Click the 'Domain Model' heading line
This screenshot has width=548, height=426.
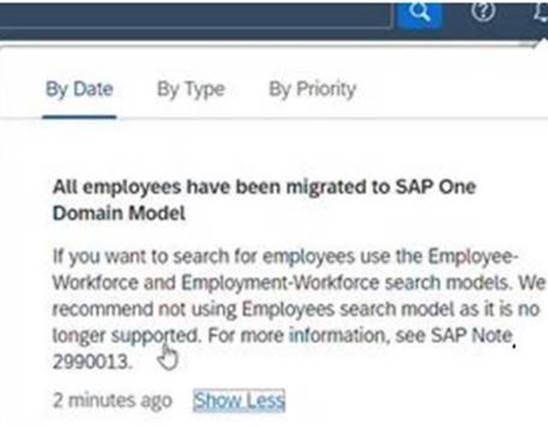coord(119,213)
